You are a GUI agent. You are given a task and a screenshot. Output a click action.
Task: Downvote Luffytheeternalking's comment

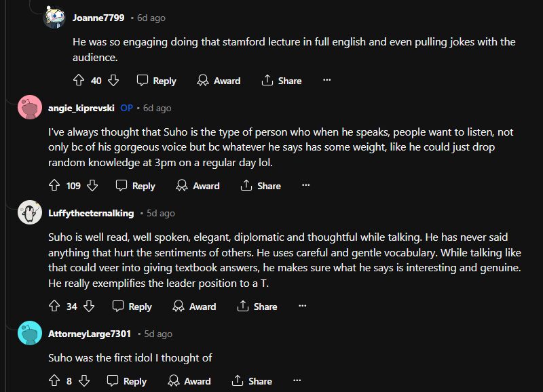[89, 307]
